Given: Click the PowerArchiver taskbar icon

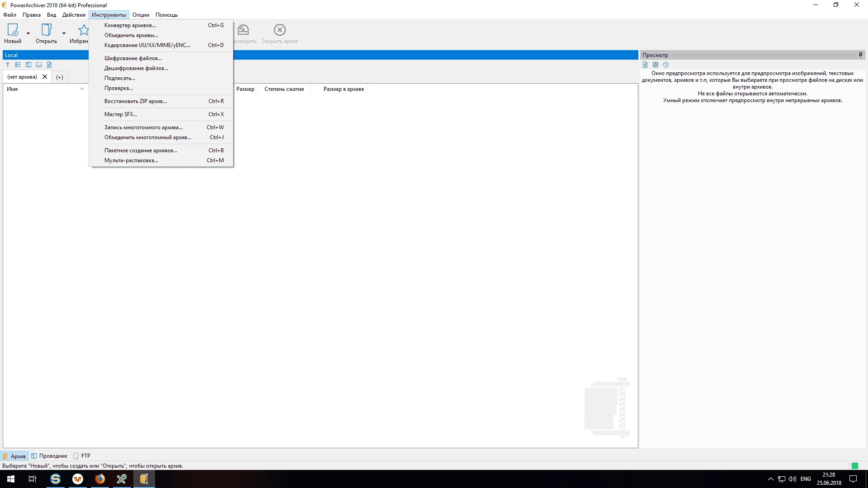Looking at the screenshot, I should 144,479.
